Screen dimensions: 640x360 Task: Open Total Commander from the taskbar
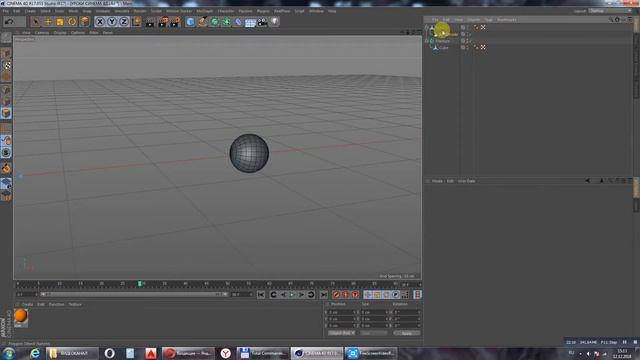263,353
